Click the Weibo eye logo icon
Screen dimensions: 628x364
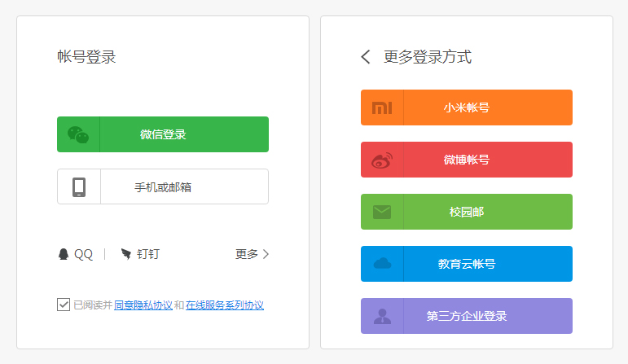pos(382,160)
